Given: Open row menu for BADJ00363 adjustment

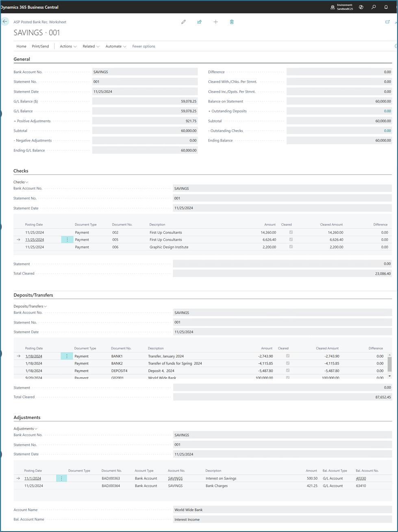Looking at the screenshot, I should point(61,478).
